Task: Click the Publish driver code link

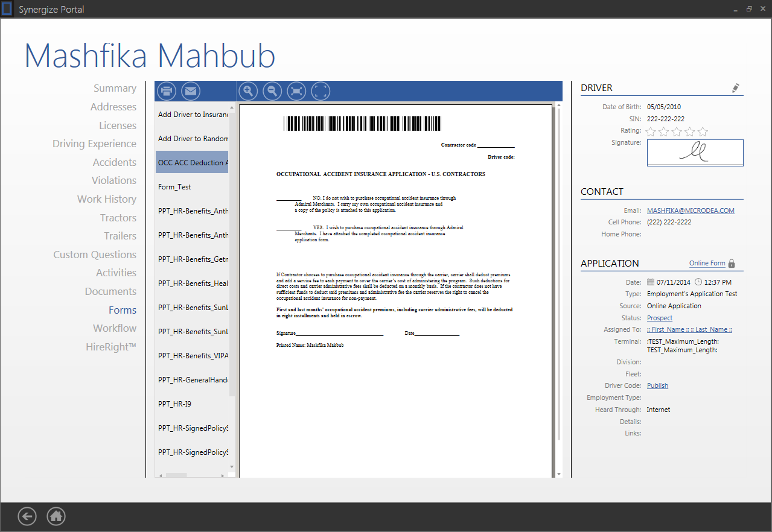Action: 657,385
